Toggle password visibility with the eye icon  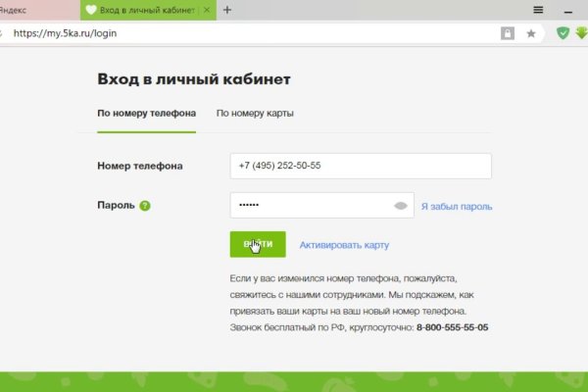pos(400,206)
